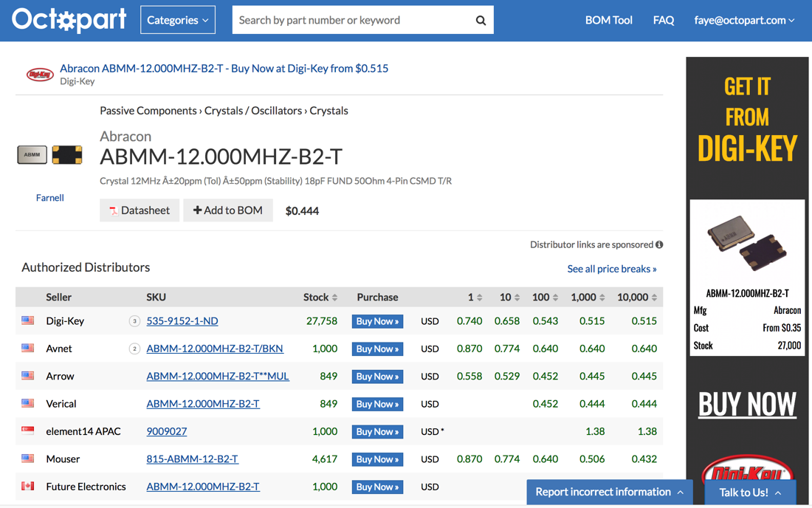Image resolution: width=812 pixels, height=508 pixels.
Task: Expand the Talk to Us chat widget
Action: (x=750, y=492)
